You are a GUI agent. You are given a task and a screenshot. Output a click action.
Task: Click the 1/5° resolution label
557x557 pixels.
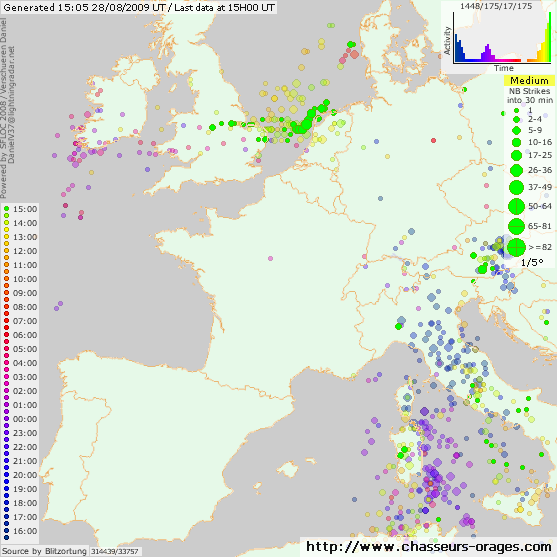(532, 263)
